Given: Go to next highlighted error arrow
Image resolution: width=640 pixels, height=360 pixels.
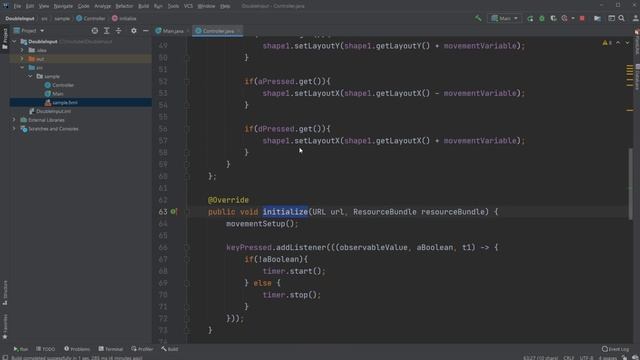Looking at the screenshot, I should 627,43.
